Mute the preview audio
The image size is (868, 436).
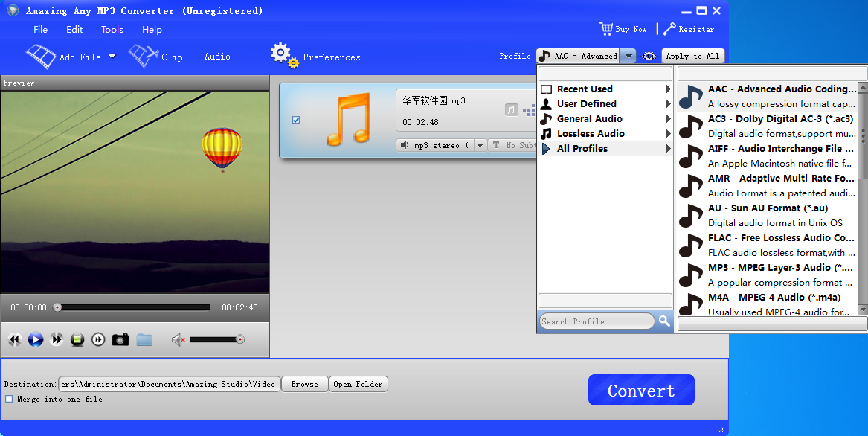[x=178, y=339]
